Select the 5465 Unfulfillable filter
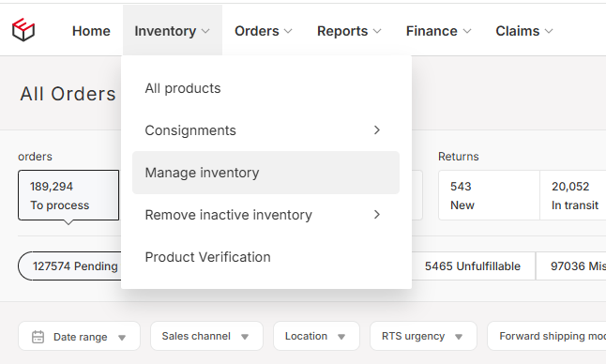606x364 pixels. pos(473,265)
